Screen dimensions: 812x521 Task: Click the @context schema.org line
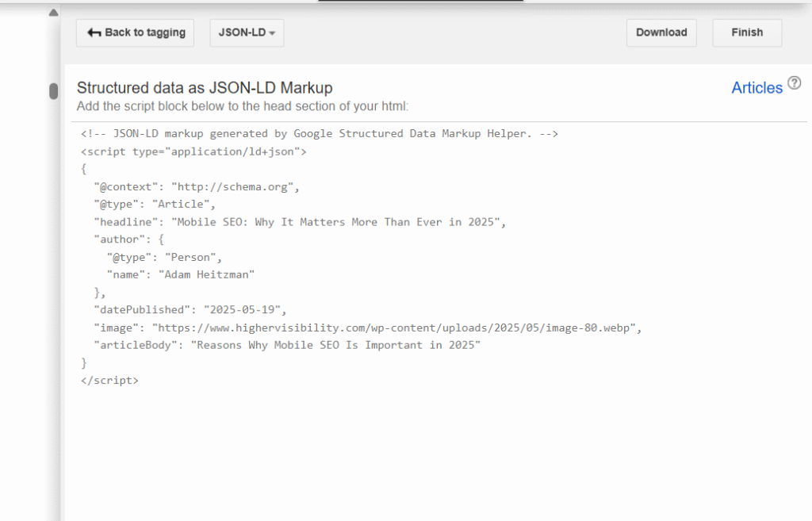(x=196, y=187)
